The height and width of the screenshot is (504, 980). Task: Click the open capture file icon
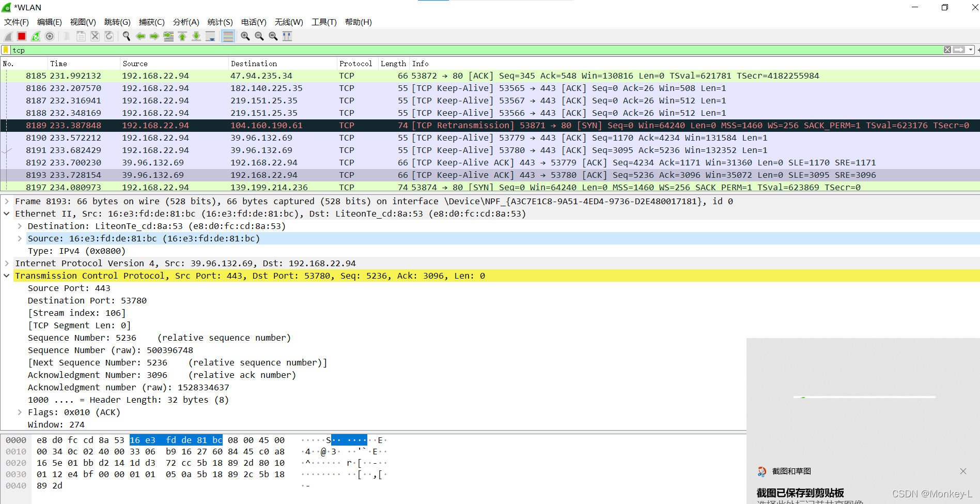tap(67, 36)
